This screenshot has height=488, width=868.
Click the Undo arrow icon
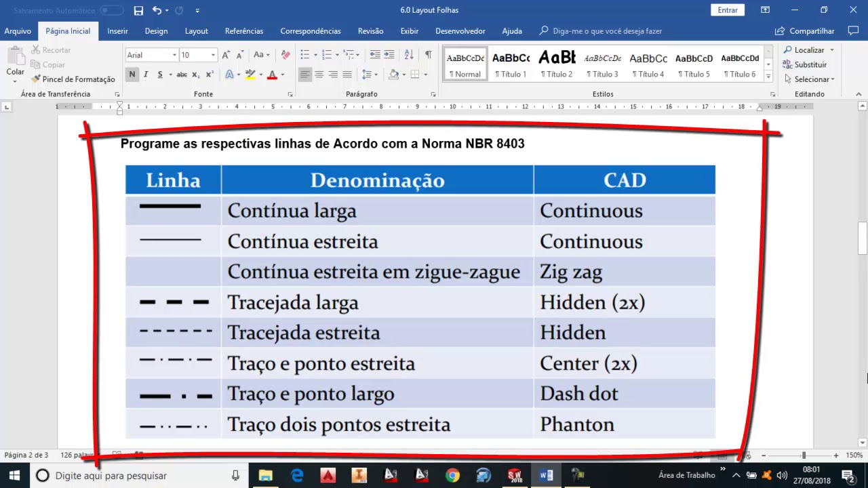(x=157, y=10)
